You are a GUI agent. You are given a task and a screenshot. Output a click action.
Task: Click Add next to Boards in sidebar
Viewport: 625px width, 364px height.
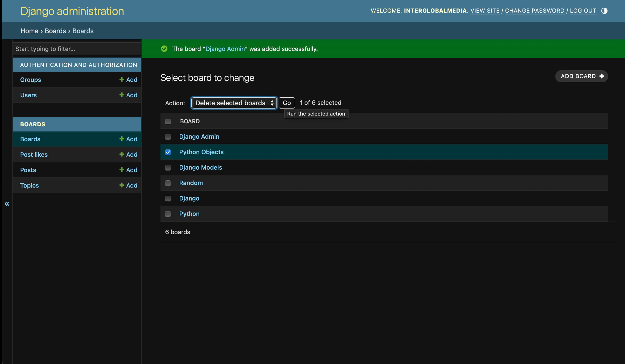(128, 139)
